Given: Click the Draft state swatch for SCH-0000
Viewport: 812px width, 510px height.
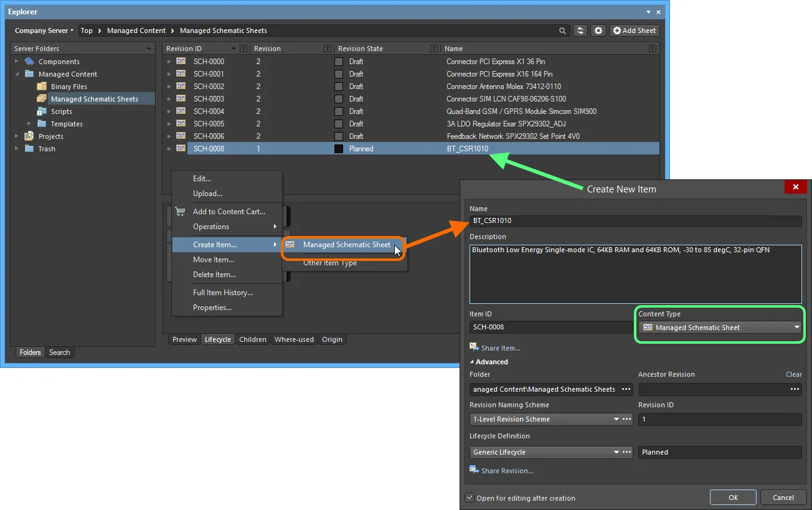Looking at the screenshot, I should coord(339,62).
